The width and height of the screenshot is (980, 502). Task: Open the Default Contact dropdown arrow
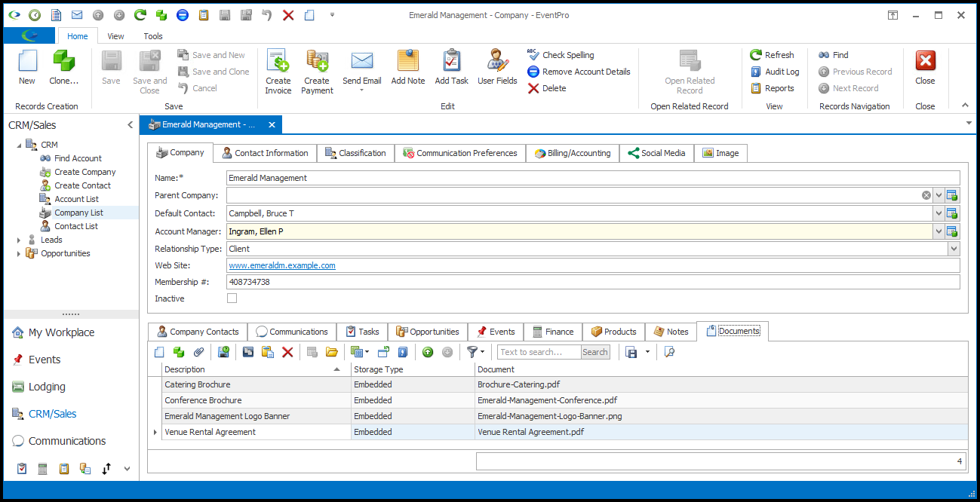pyautogui.click(x=939, y=213)
